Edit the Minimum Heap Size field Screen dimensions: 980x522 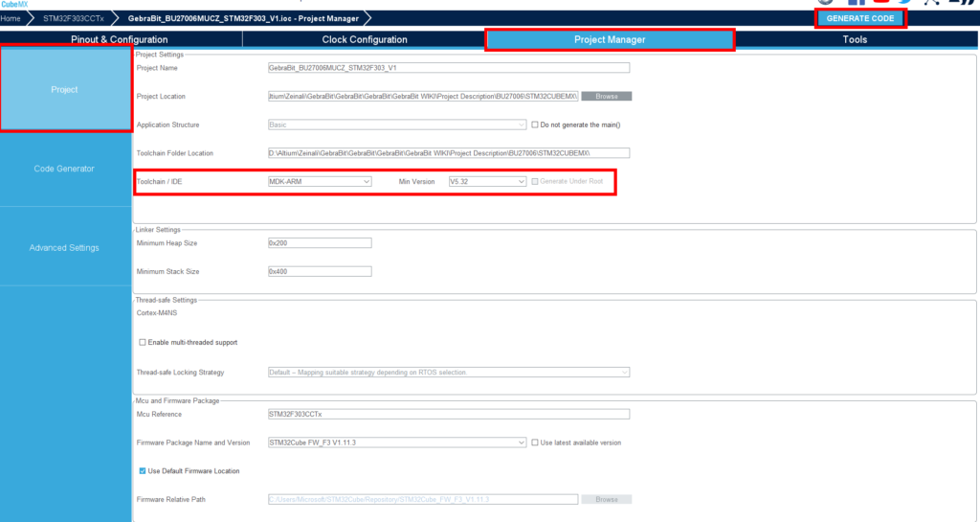click(320, 243)
